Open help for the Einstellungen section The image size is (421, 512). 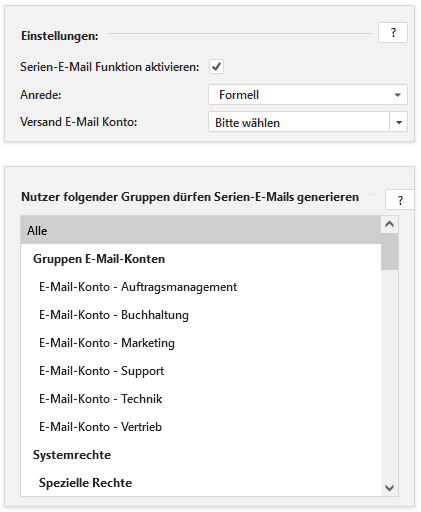click(393, 33)
